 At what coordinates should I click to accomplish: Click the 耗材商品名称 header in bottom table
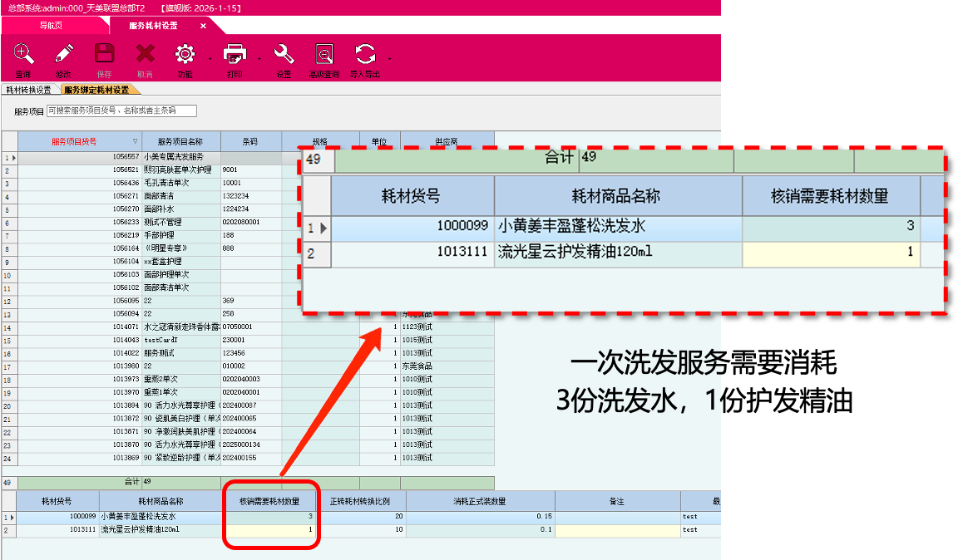point(160,501)
